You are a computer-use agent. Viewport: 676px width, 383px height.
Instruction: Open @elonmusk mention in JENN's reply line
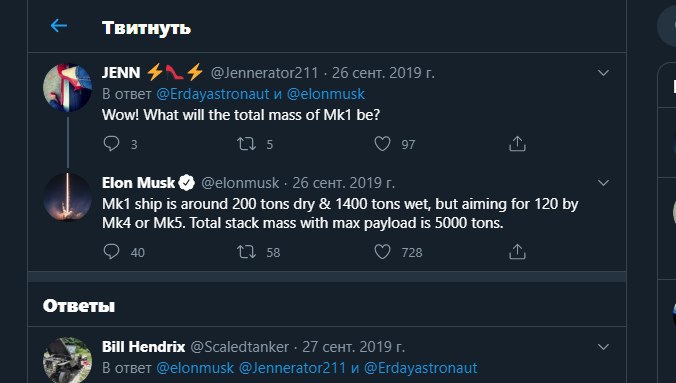tap(325, 94)
